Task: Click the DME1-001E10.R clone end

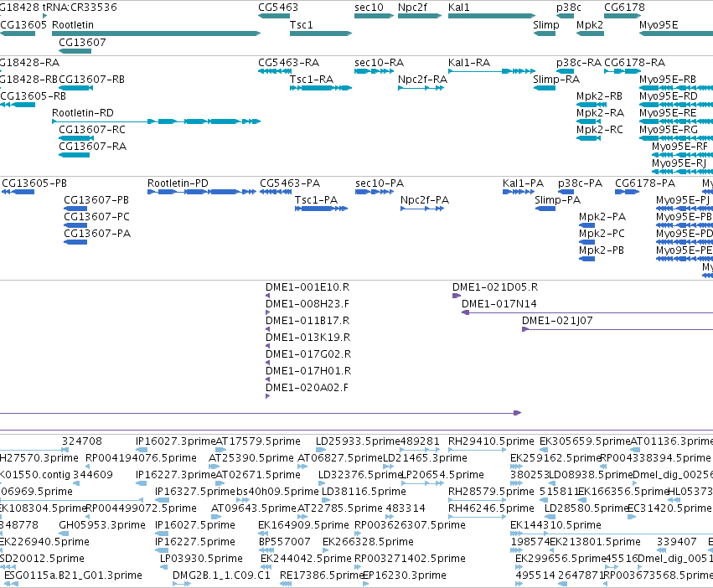Action: tap(267, 296)
